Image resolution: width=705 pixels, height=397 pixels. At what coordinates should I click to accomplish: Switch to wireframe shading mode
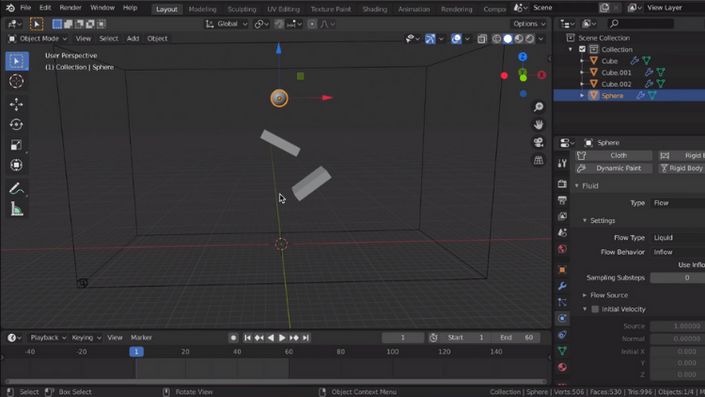pos(496,39)
